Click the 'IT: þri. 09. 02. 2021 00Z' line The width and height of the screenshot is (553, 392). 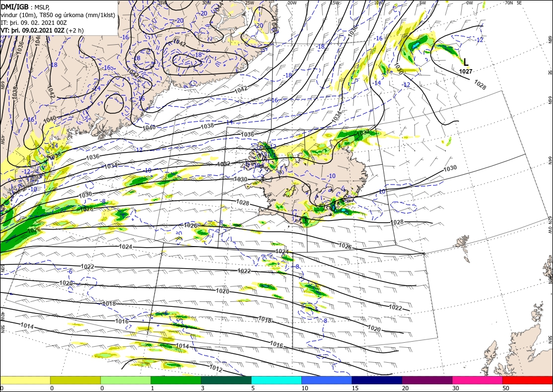pos(33,22)
